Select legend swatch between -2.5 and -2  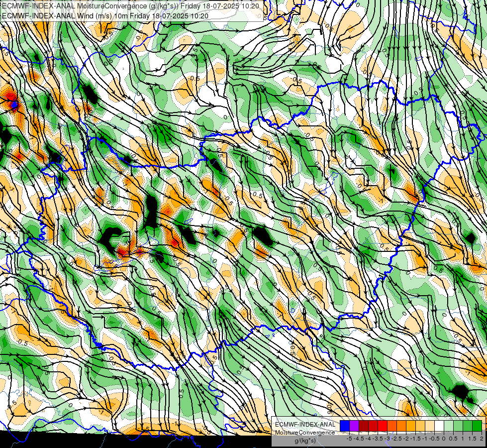point(401,426)
